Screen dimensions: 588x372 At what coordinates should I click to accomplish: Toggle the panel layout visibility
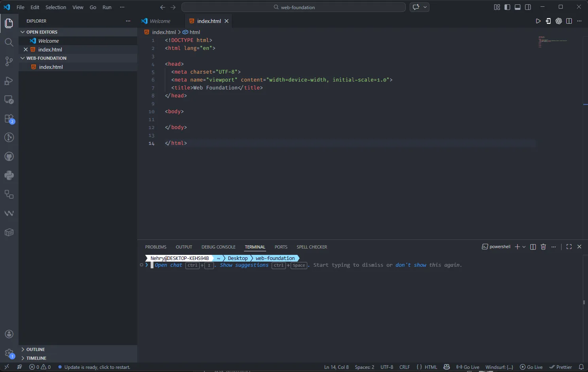[518, 7]
